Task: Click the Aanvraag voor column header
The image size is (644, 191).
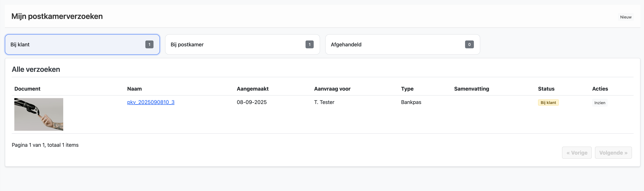Action: 332,89
